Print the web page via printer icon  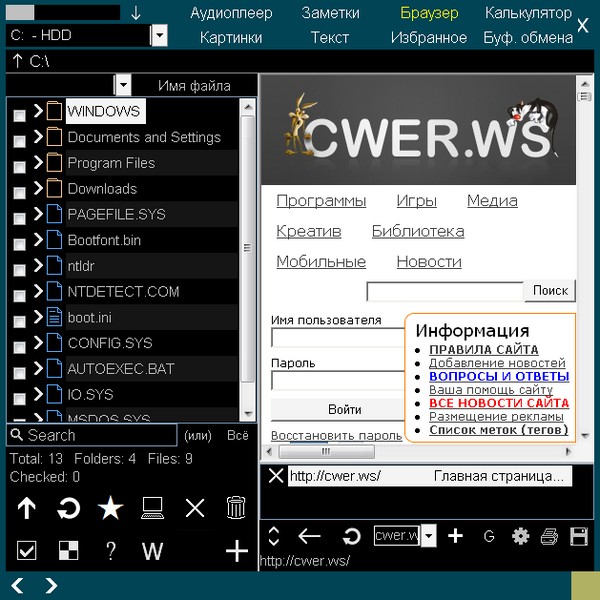[x=548, y=536]
